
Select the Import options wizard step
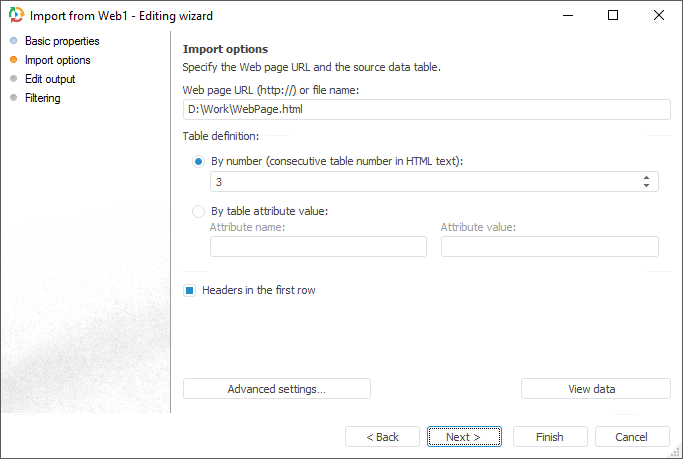57,60
